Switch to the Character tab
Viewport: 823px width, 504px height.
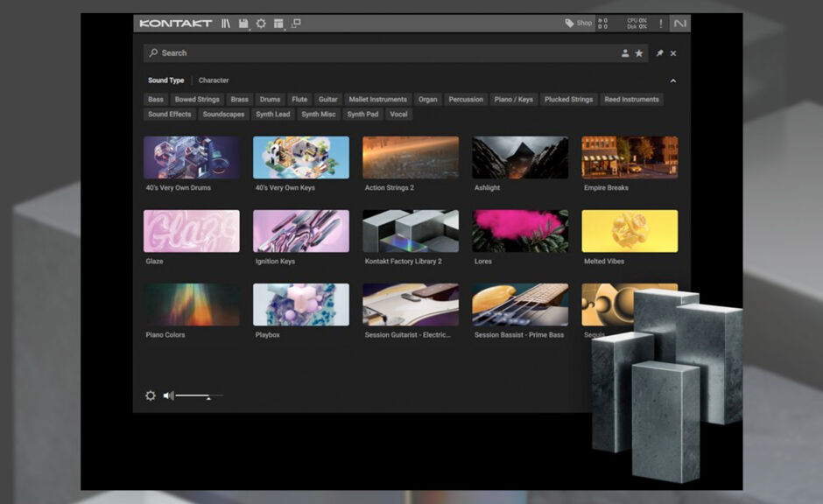[x=214, y=80]
